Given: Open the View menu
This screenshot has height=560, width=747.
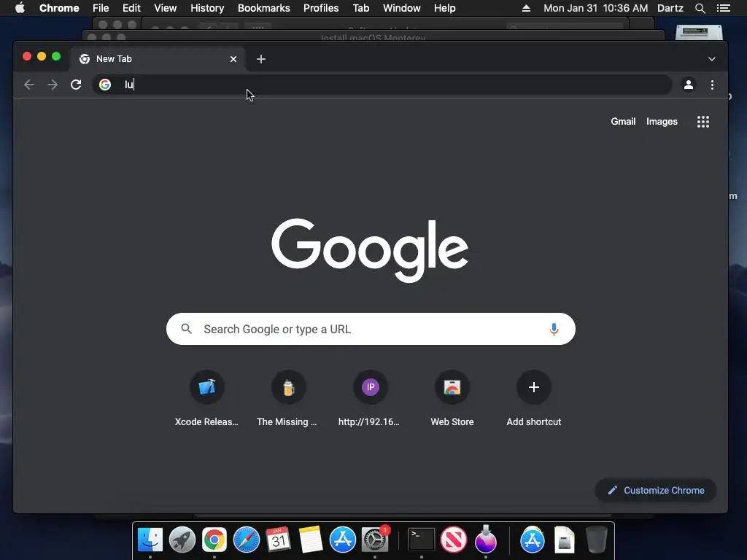Looking at the screenshot, I should (166, 8).
